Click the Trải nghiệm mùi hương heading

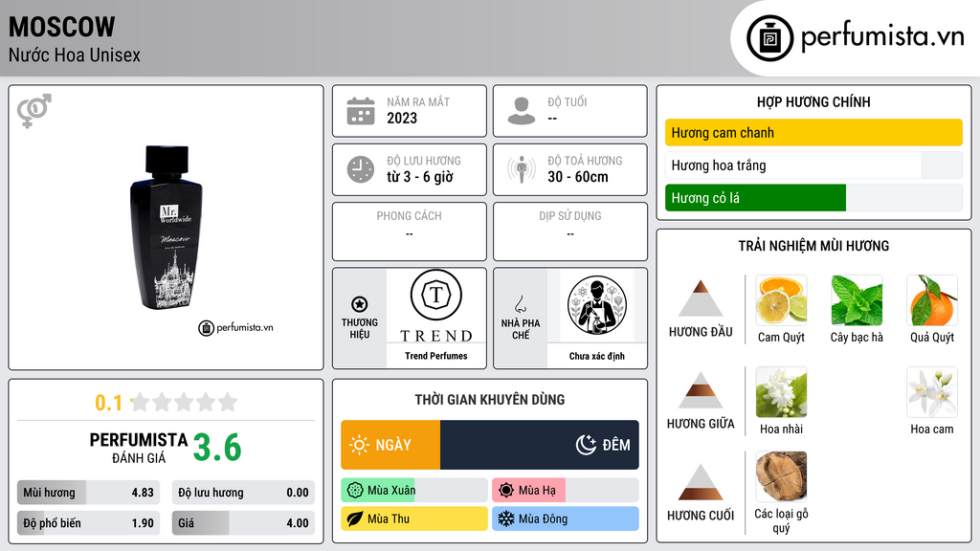(x=813, y=246)
